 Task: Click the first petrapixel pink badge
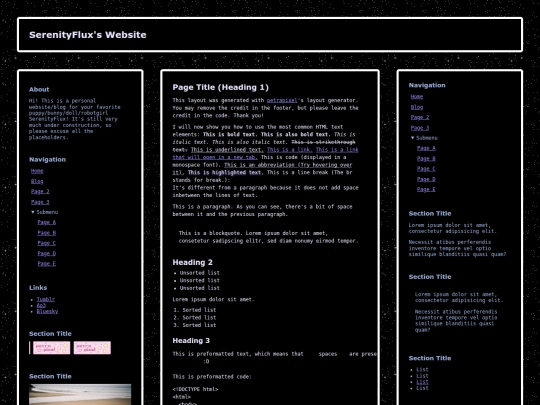[x=52, y=348]
